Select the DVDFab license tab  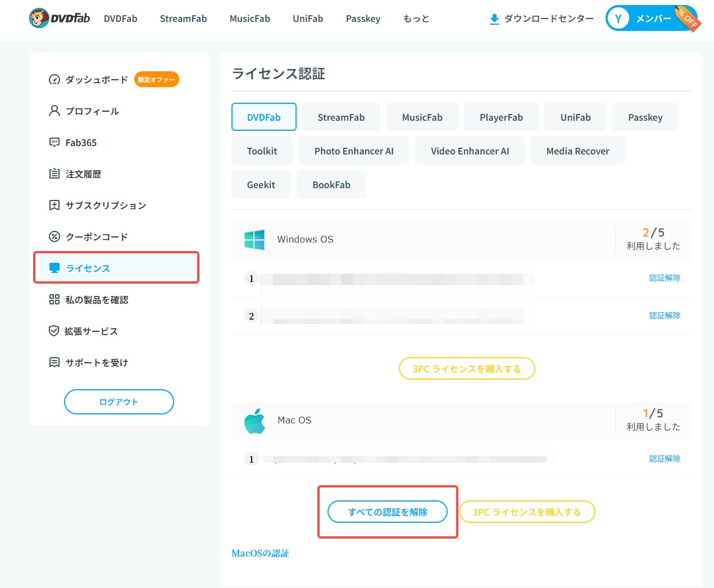264,117
